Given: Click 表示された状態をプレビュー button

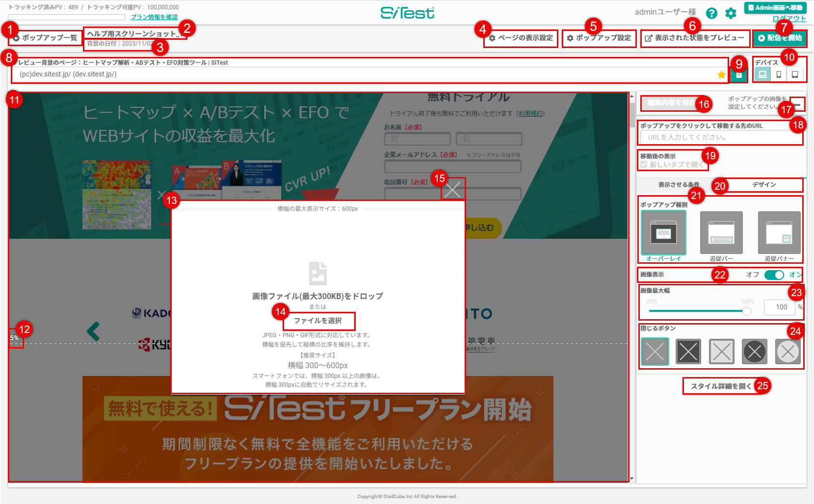Looking at the screenshot, I should click(695, 38).
